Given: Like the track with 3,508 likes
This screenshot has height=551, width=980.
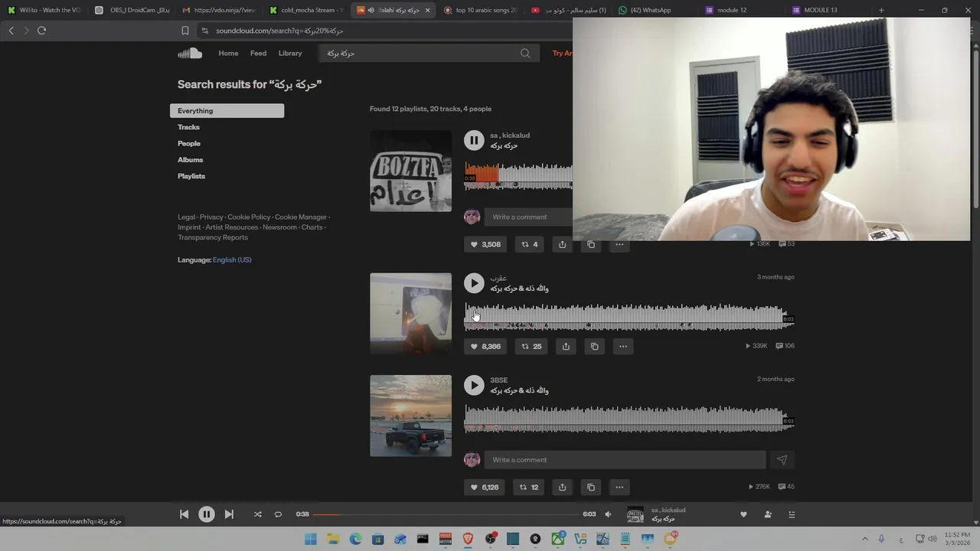Looking at the screenshot, I should coord(485,244).
